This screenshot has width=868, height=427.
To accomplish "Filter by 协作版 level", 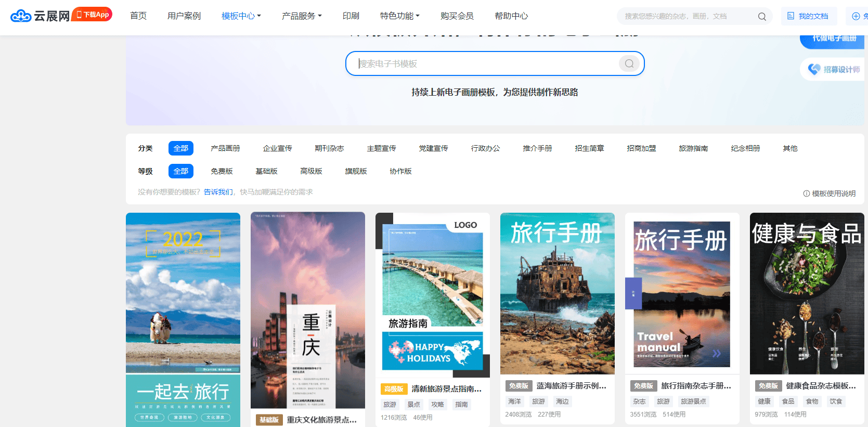I will click(x=400, y=171).
